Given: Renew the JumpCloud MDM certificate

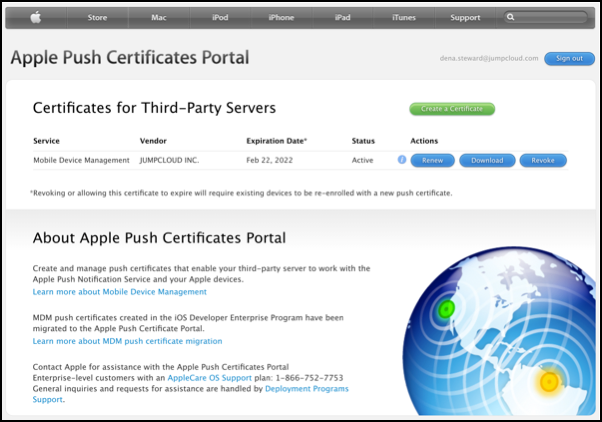Looking at the screenshot, I should click(x=432, y=160).
